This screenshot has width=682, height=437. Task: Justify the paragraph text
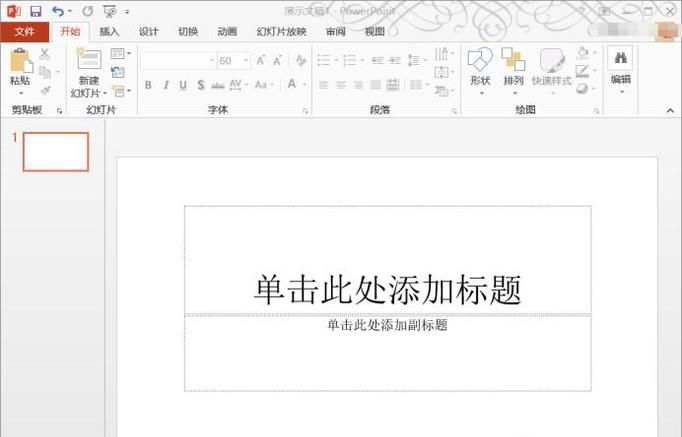376,85
